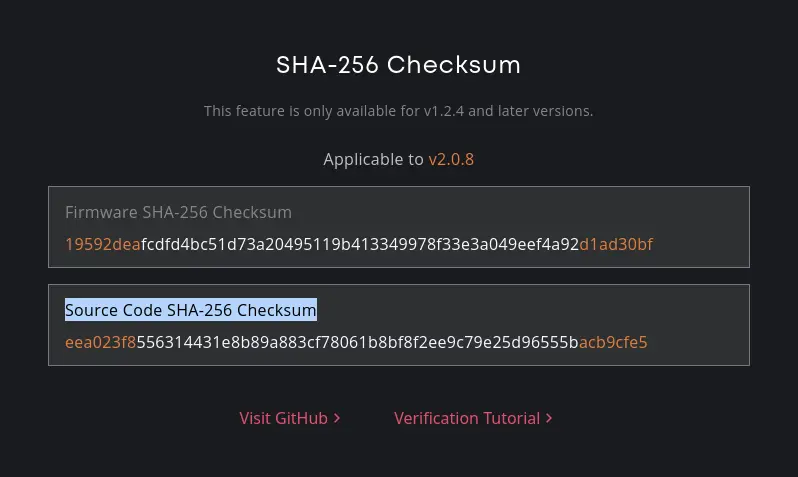Click the chevron arrow after Verification Tutorial
Screen dimensions: 798x477
[x=549, y=418]
